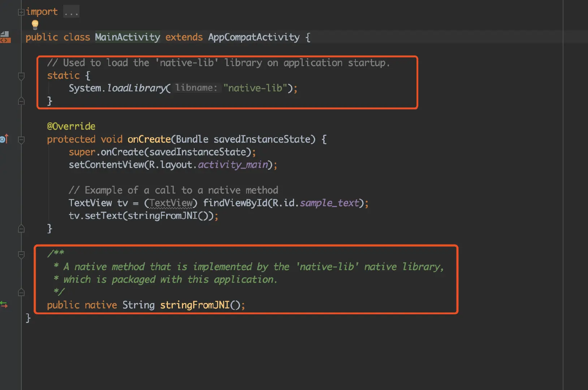Click the 'Used to load' comment line
Viewport: 588px width, 390px height.
click(219, 63)
